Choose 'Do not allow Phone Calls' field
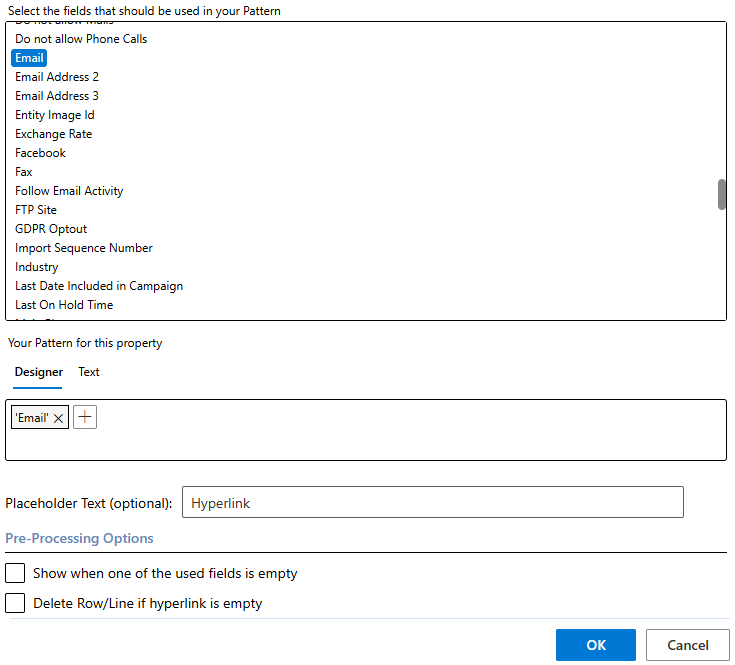This screenshot has width=735, height=665. coord(81,39)
